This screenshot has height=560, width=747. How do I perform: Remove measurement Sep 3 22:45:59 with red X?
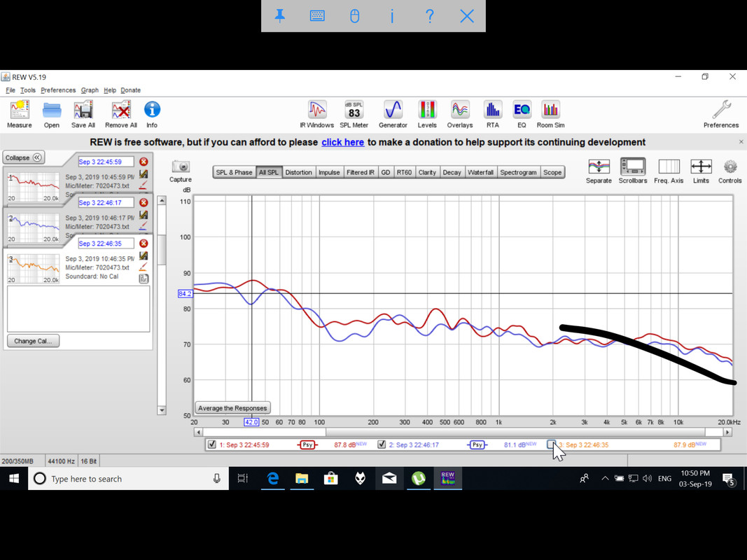[144, 162]
